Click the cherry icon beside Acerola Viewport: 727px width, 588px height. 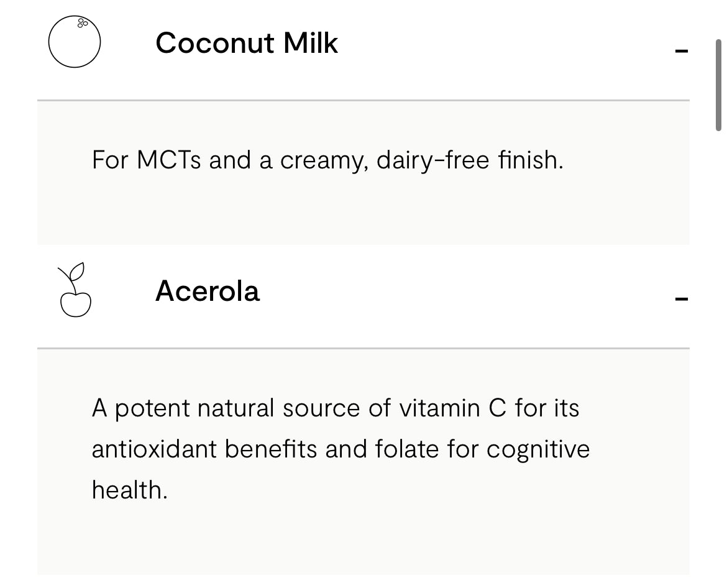75,290
